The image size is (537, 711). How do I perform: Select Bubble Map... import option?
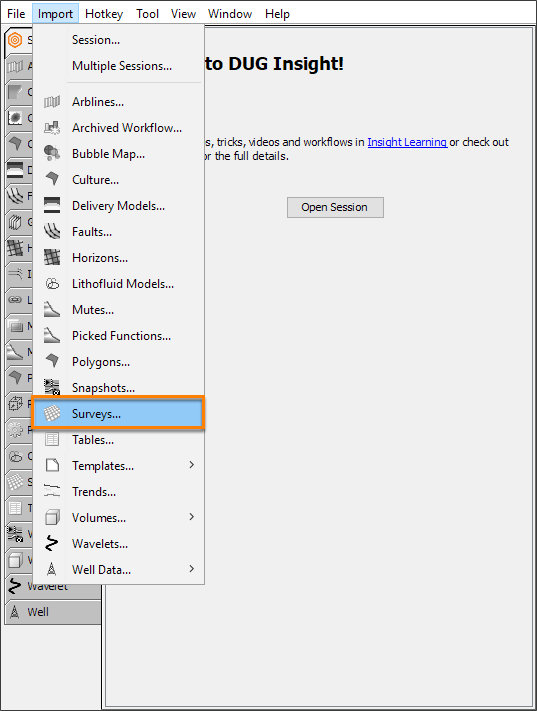click(x=118, y=154)
